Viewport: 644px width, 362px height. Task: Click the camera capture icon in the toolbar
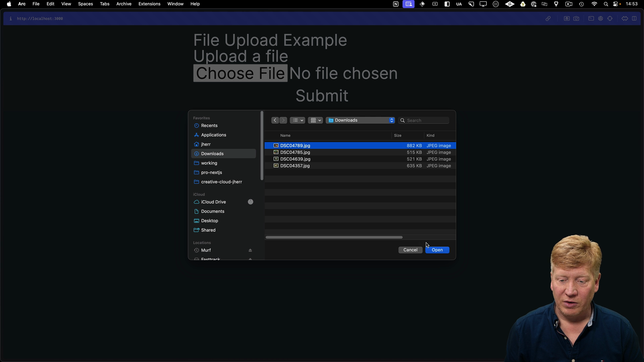click(576, 19)
